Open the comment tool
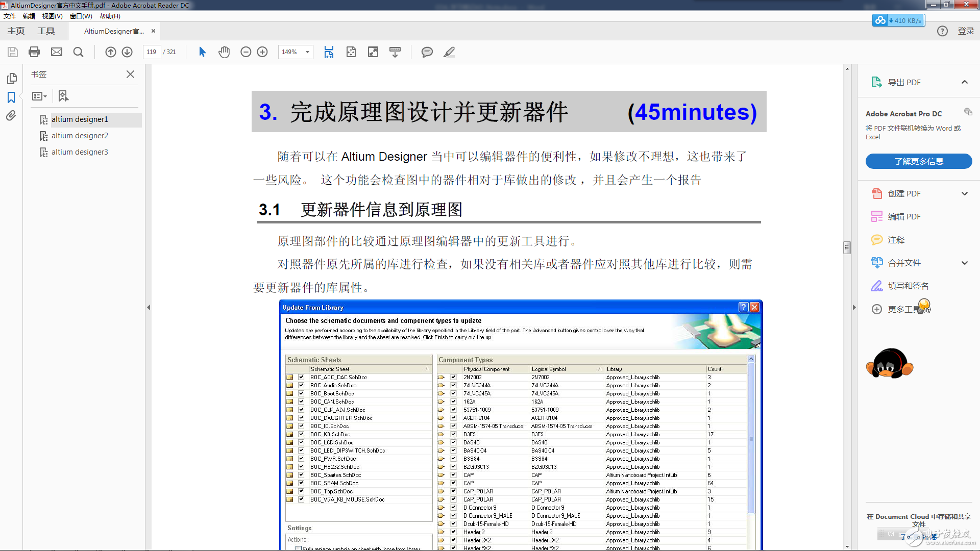The image size is (980, 551). [x=427, y=52]
